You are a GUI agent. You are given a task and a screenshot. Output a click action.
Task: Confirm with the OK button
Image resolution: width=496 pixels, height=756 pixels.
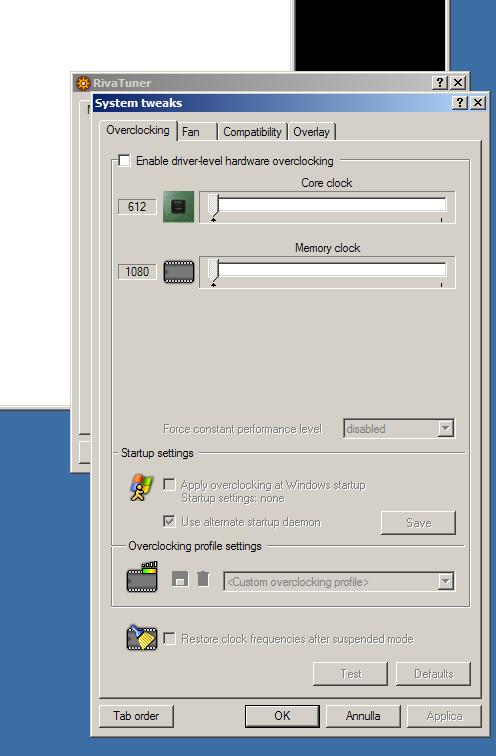282,716
